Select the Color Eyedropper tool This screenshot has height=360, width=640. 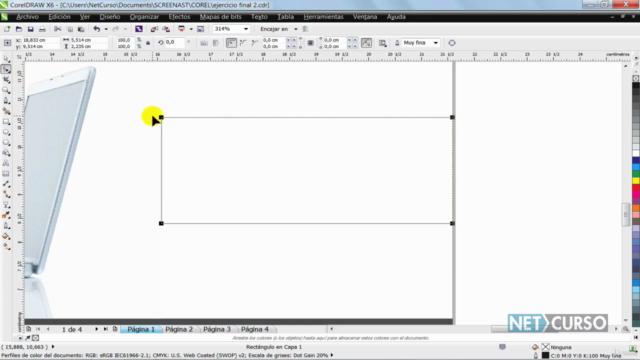point(6,216)
